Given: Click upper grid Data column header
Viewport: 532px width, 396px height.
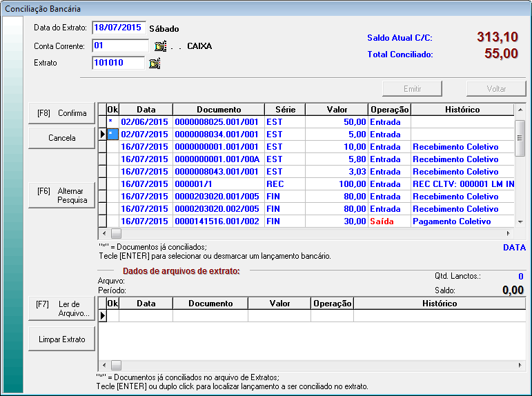Looking at the screenshot, I should pyautogui.click(x=146, y=110).
